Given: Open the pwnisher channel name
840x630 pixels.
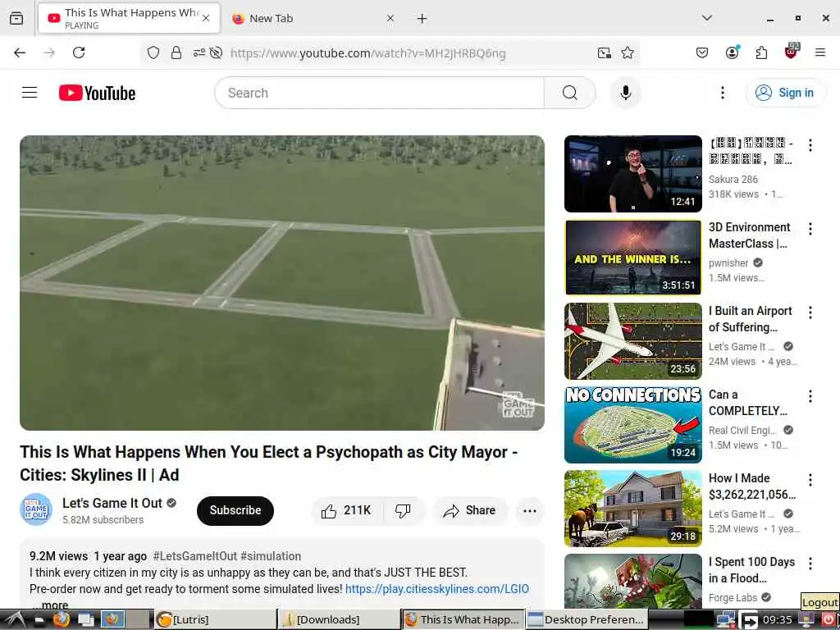Looking at the screenshot, I should 728,262.
